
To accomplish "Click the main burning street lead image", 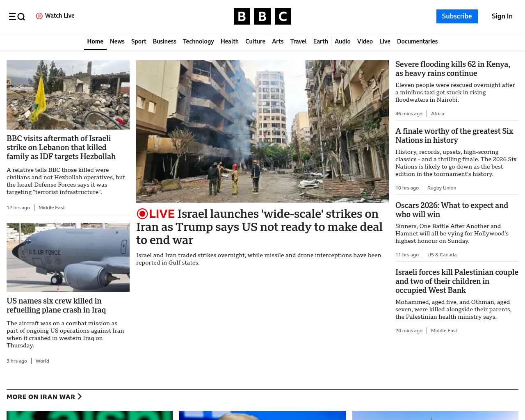I will (262, 131).
